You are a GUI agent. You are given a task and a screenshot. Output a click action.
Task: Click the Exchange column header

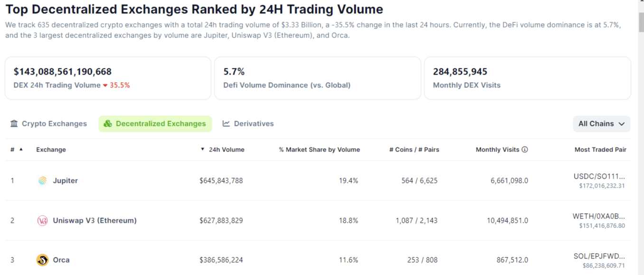point(51,150)
